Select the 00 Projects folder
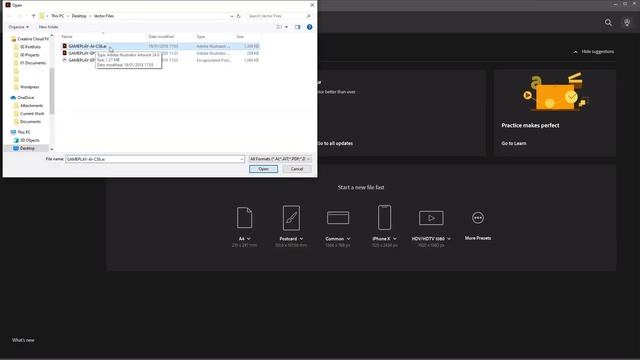Image resolution: width=640 pixels, height=360 pixels. pos(29,55)
